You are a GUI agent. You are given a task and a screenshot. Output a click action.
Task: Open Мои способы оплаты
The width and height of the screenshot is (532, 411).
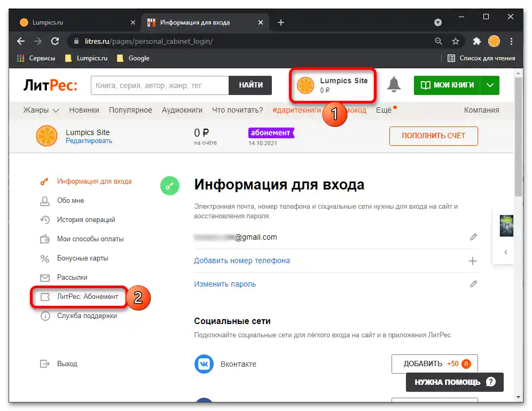click(x=90, y=239)
